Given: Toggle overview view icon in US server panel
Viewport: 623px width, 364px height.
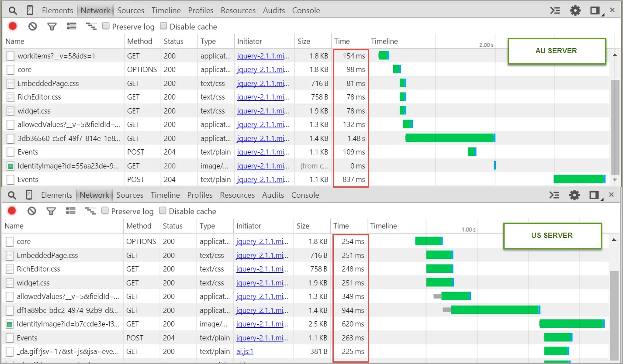Looking at the screenshot, I should tap(90, 211).
